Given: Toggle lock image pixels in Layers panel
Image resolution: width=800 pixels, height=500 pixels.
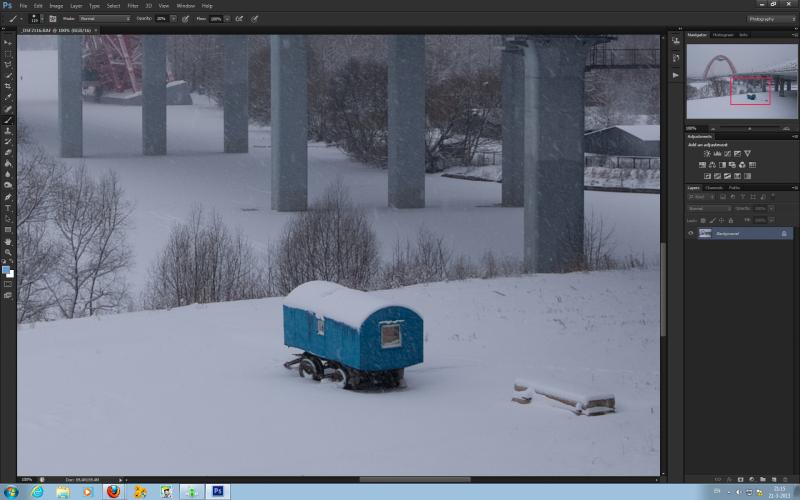Looking at the screenshot, I should click(712, 220).
